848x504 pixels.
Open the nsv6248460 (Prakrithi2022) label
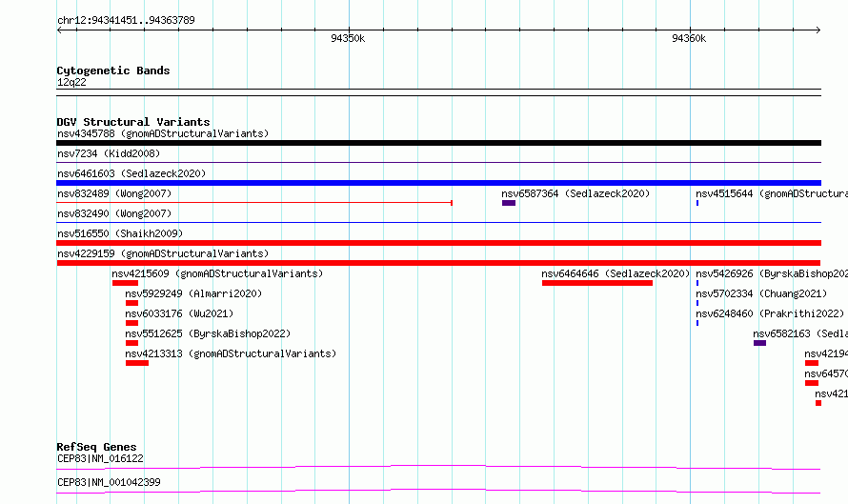tap(770, 313)
